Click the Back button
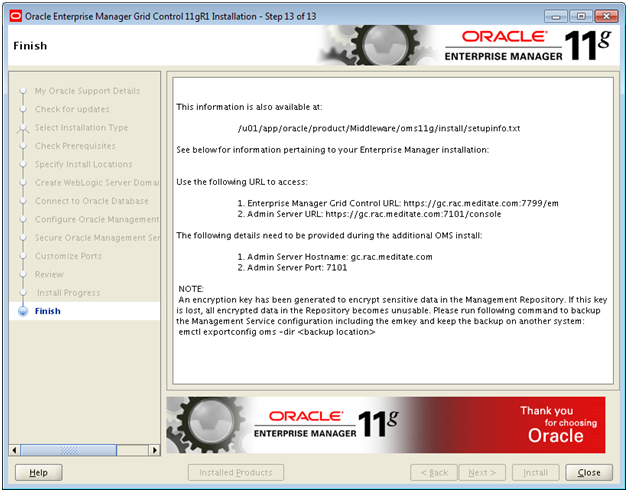Screen dimensions: 628x492 pyautogui.click(x=434, y=472)
